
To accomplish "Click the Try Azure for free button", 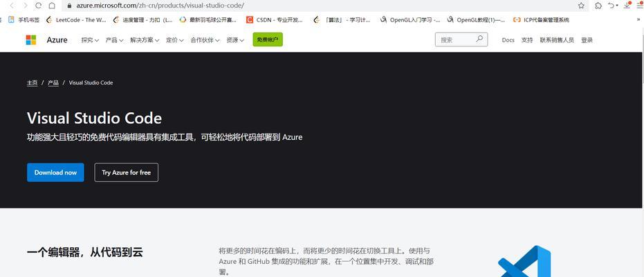I will [x=127, y=172].
